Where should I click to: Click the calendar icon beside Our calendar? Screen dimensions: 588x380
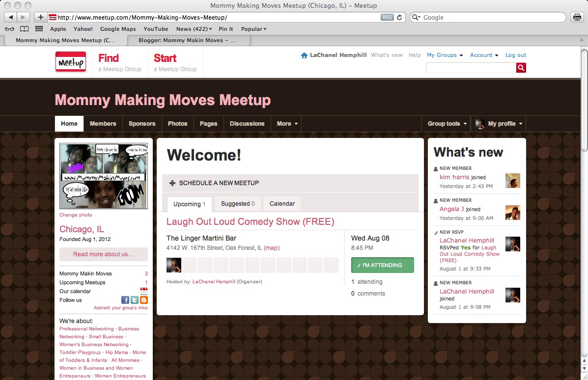143,291
